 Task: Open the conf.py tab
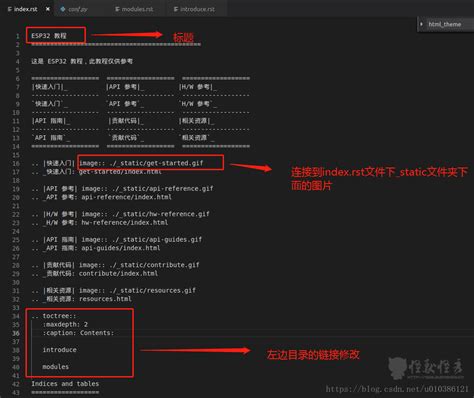78,9
